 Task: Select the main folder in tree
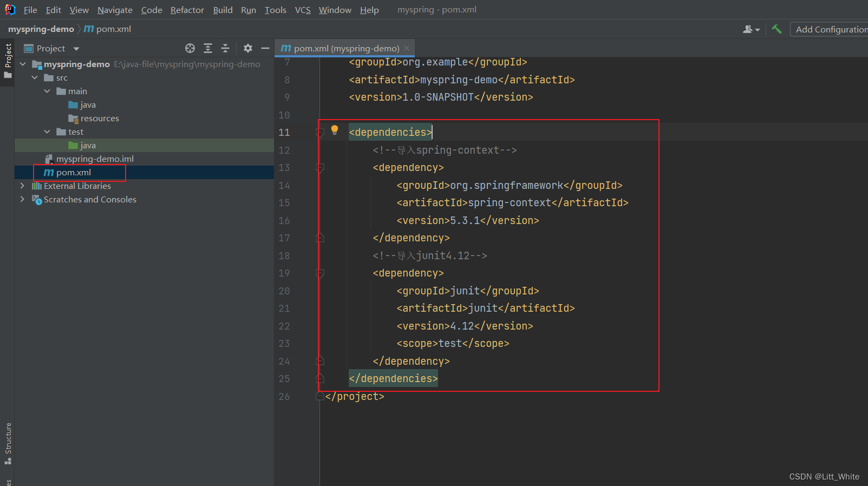(x=71, y=91)
